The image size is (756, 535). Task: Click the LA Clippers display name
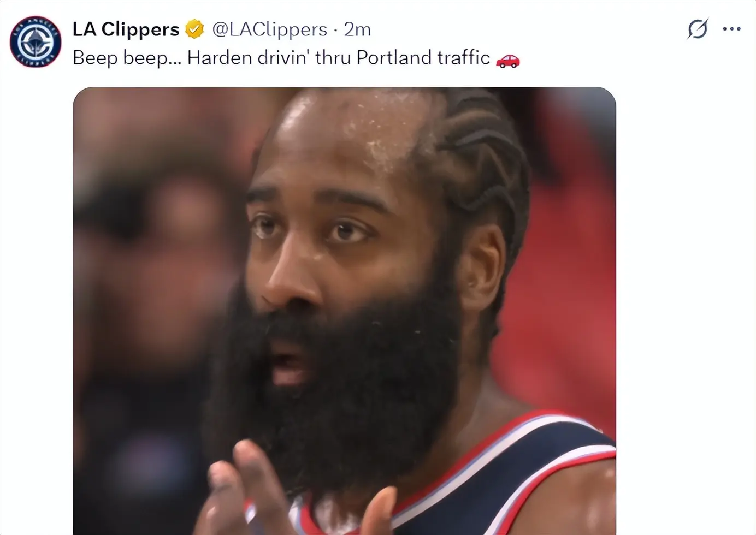(126, 29)
